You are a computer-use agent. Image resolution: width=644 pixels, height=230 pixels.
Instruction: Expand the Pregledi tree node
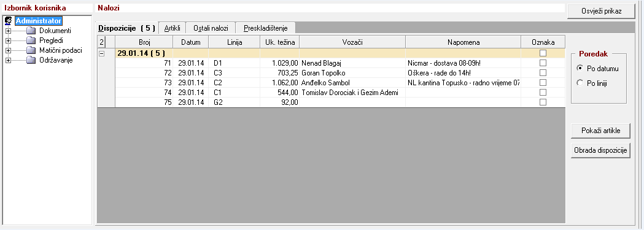point(8,40)
